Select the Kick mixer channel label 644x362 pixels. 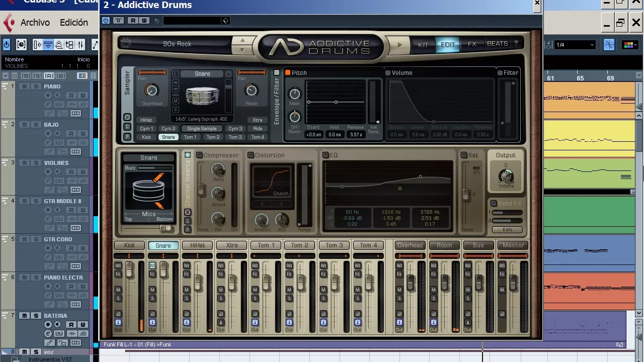129,245
